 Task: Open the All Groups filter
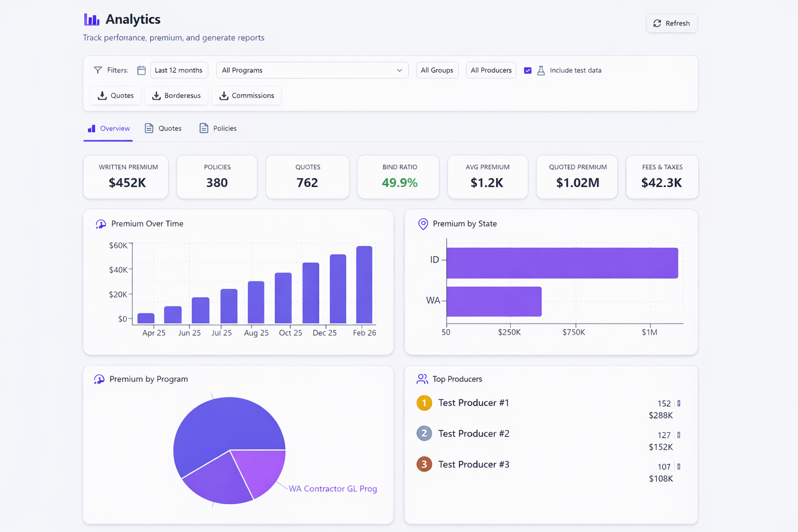tap(437, 70)
